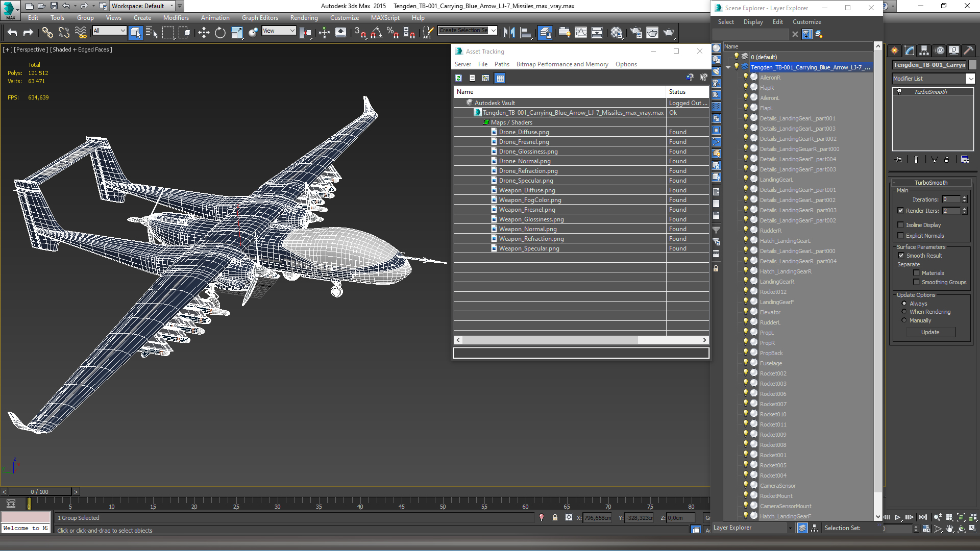Toggle the Angle Snap icon
The width and height of the screenshot is (980, 551).
pyautogui.click(x=376, y=33)
